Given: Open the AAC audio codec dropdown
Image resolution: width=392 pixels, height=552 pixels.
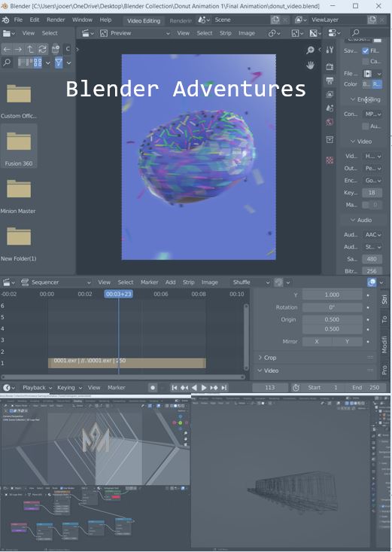Looking at the screenshot, I should (x=372, y=234).
